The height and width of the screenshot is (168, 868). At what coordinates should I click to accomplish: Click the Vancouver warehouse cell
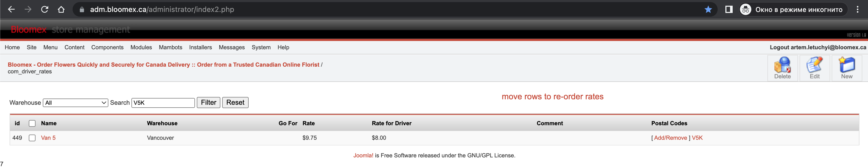tap(160, 138)
